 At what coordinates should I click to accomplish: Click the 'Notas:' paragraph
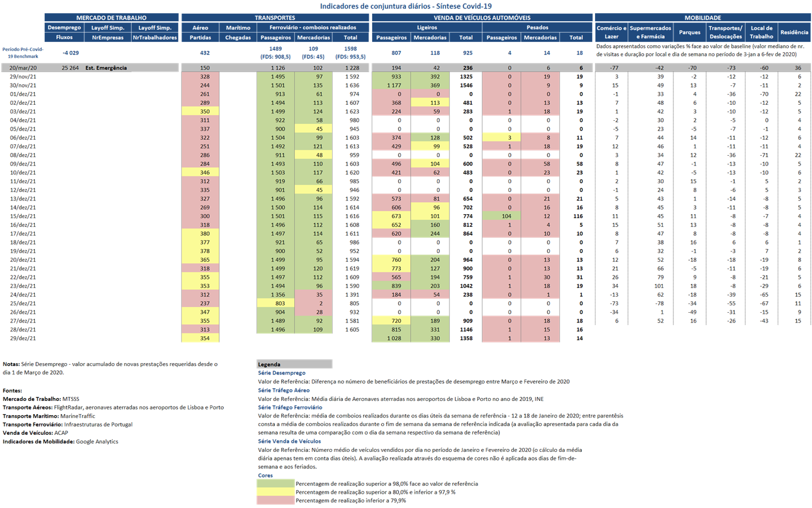pos(110,368)
